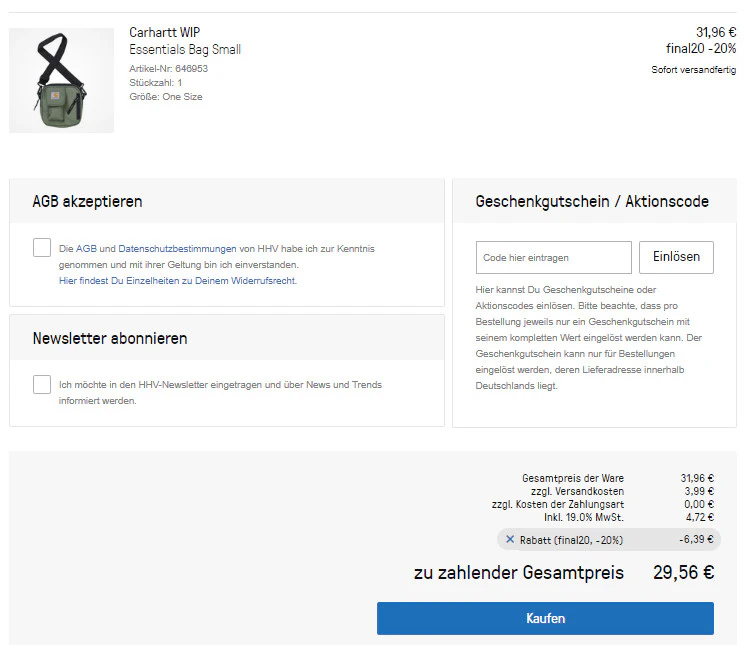Click the shipping cost value '3,99 €'
746x645 pixels.
click(699, 491)
